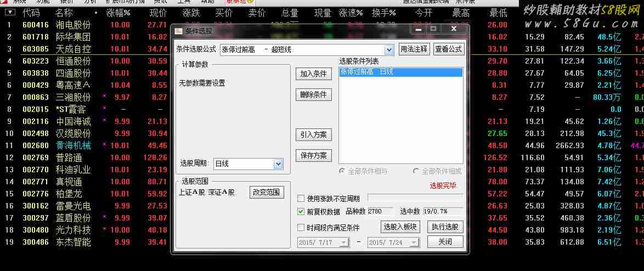This screenshot has width=644, height=271.
Task: Select the 全部条件相或 radio button
Action: 416,171
